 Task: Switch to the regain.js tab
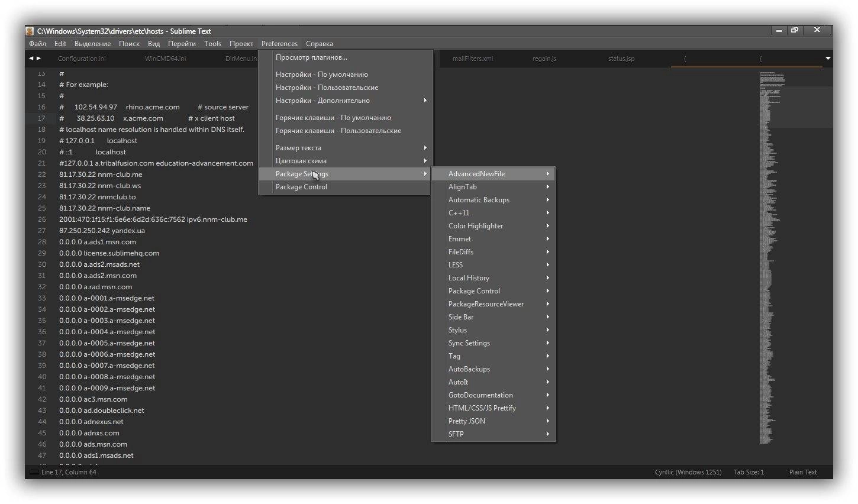point(544,59)
